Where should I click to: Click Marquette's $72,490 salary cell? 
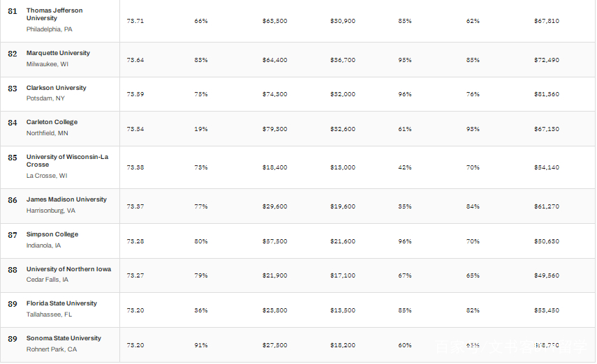[546, 60]
